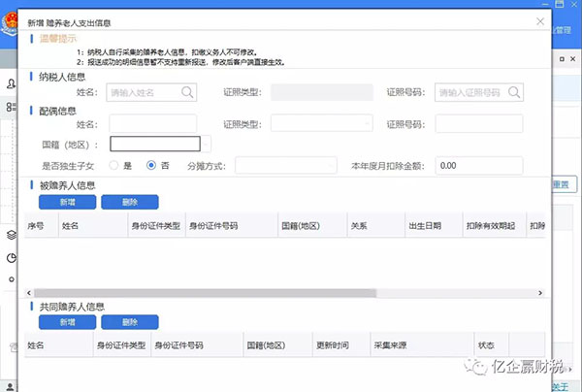The height and width of the screenshot is (392, 582).
Task: Click the scrollbar right arrow in dependents table
Action: (540, 293)
